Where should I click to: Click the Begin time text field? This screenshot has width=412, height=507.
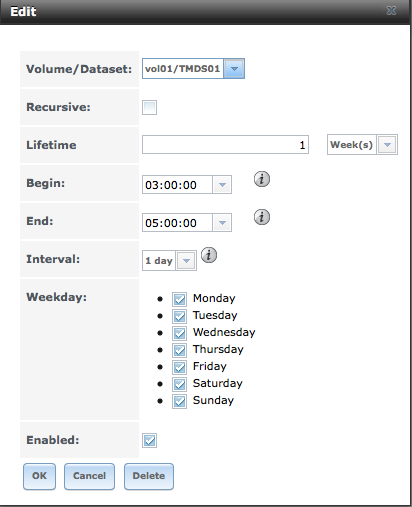click(177, 185)
